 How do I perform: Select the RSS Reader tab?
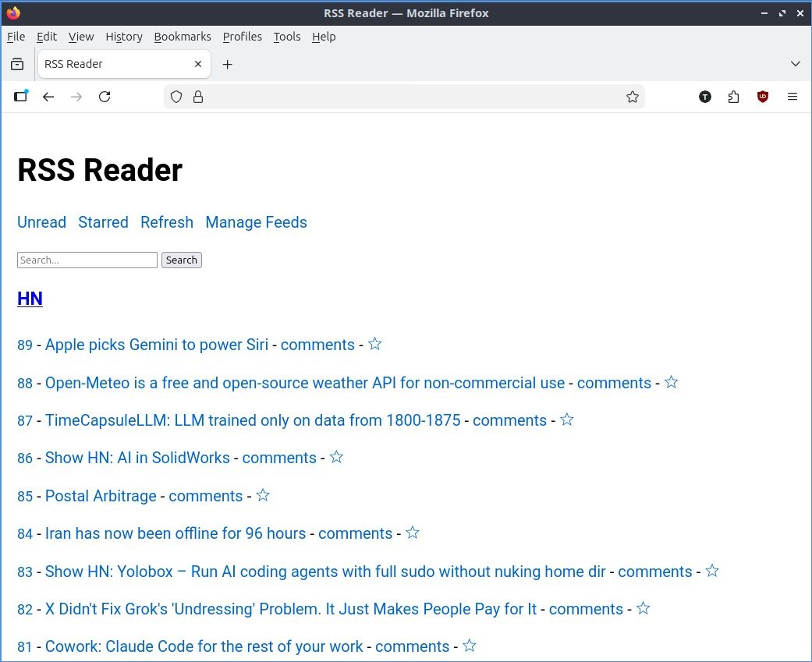[124, 64]
